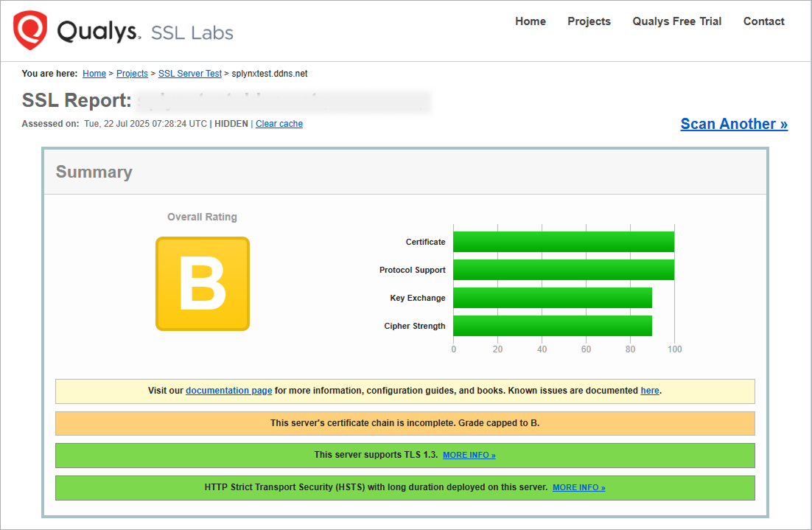Open MORE INFO link for HSTS
This screenshot has width=812, height=530.
coord(579,487)
